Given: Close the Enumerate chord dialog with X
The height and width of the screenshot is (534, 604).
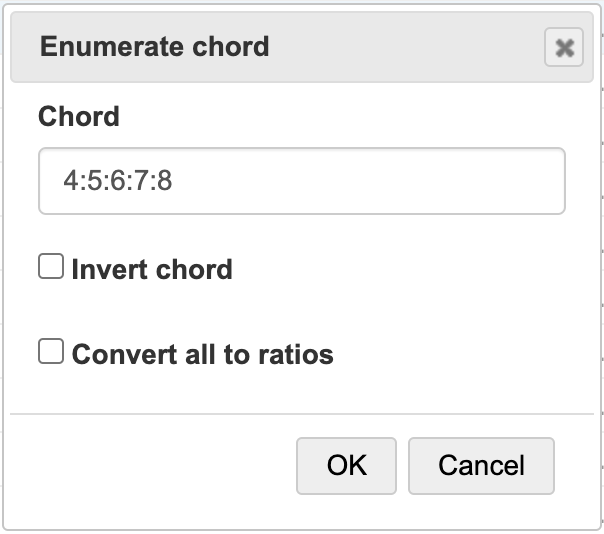Looking at the screenshot, I should coord(564,47).
